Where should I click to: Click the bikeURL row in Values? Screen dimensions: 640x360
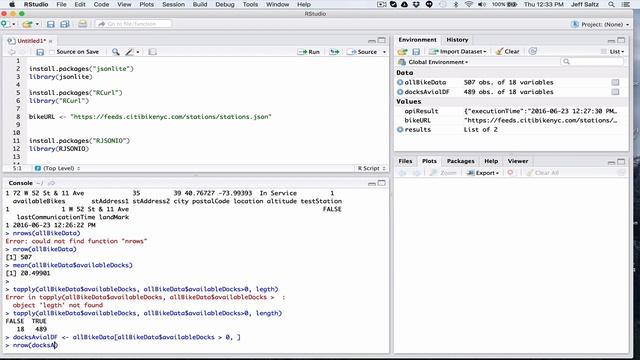pyautogui.click(x=511, y=120)
